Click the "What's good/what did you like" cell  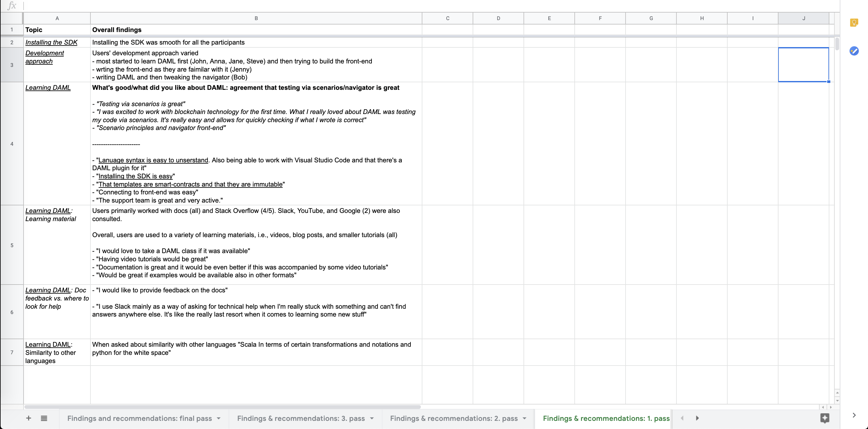pyautogui.click(x=256, y=144)
